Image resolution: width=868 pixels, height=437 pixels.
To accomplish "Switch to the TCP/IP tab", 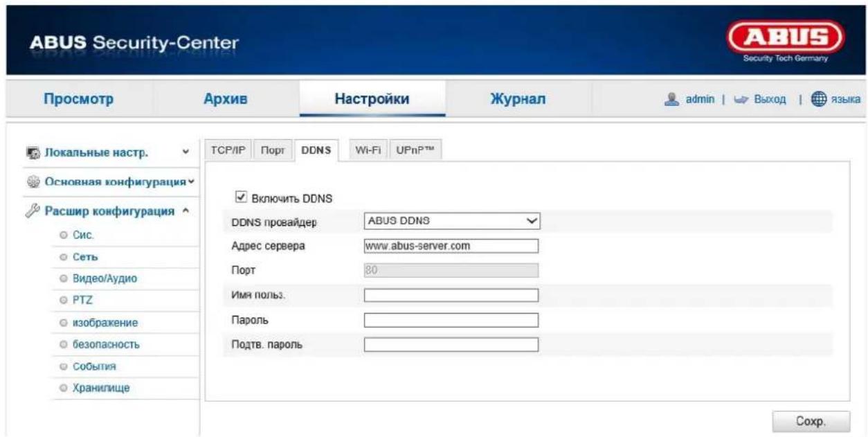I will (228, 151).
